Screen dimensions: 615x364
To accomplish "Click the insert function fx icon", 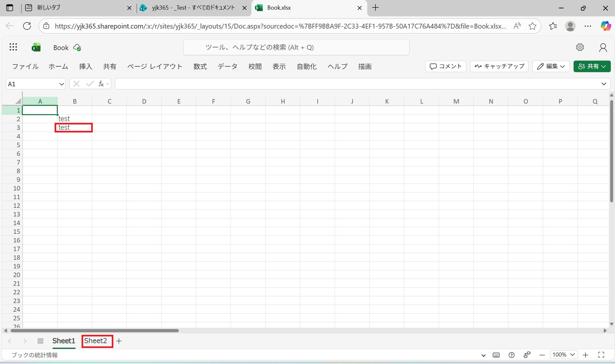I will [x=101, y=84].
